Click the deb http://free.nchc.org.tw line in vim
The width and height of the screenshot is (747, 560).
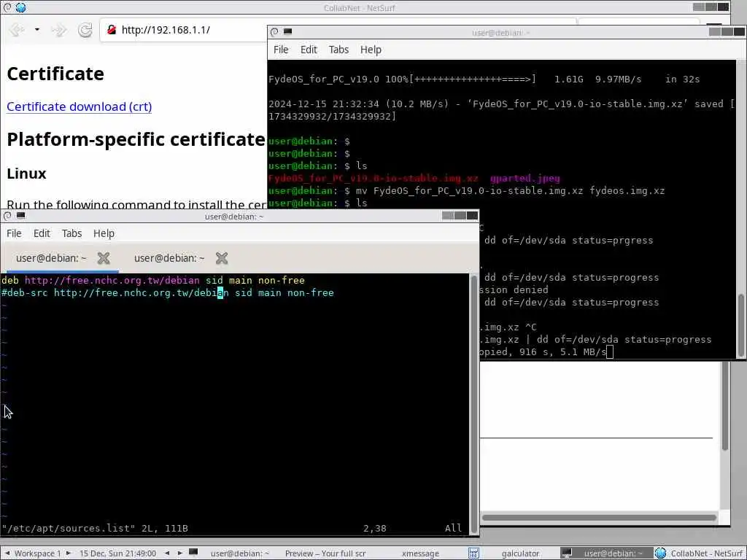pos(153,281)
